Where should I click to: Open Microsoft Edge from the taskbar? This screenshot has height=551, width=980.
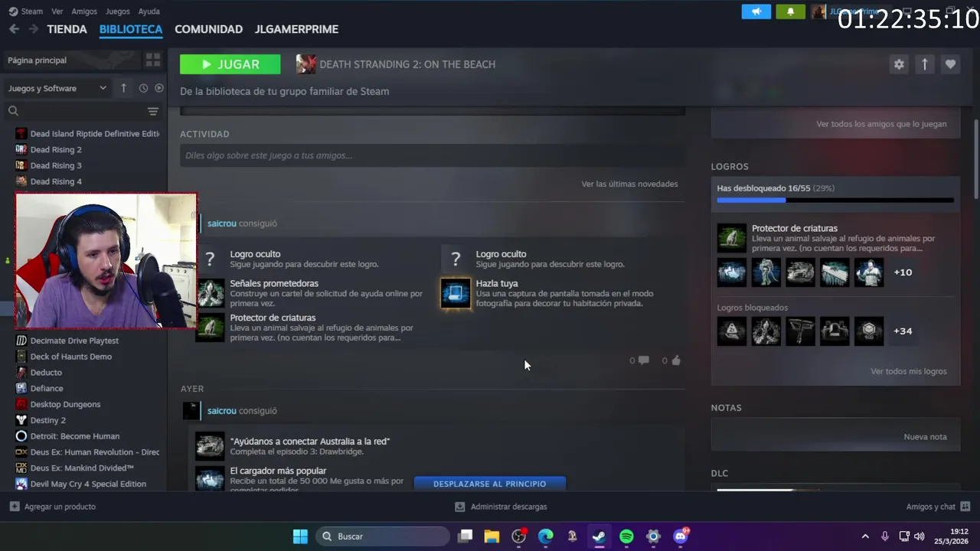pyautogui.click(x=545, y=536)
